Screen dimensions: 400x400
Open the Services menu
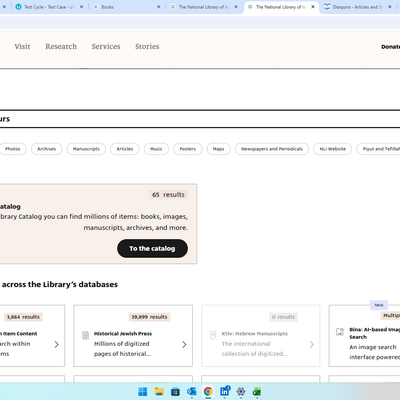[x=106, y=46]
